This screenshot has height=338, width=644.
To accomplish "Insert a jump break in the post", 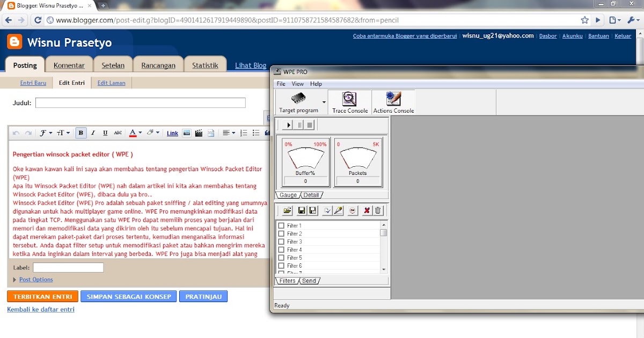I will coord(211,133).
